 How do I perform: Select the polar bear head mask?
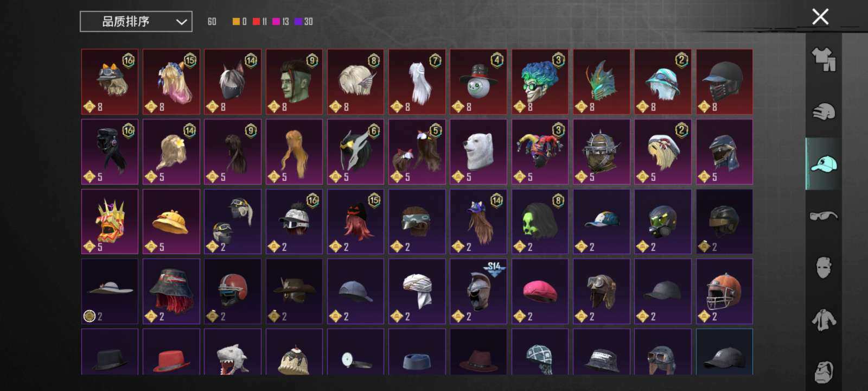[478, 152]
